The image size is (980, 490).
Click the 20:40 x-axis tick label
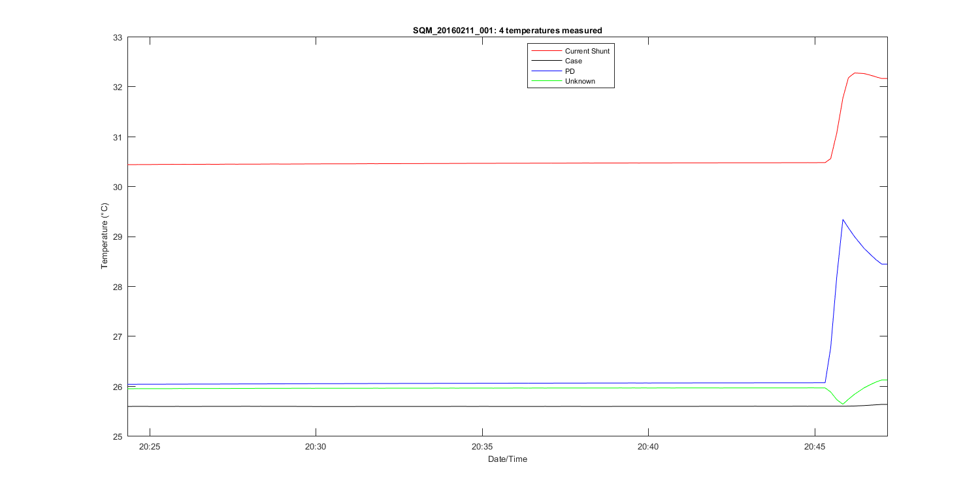tap(648, 447)
